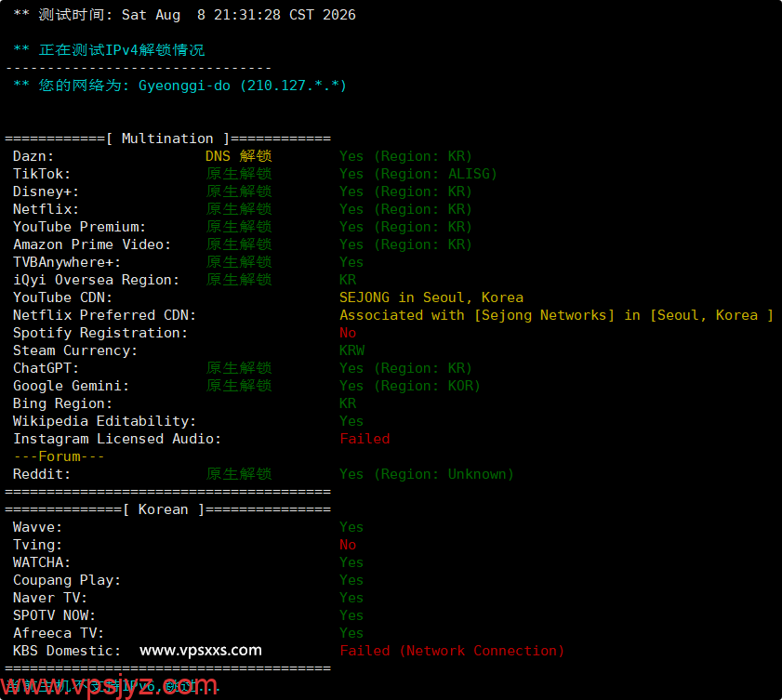782x700 pixels.
Task: Click the 'Multination' section header
Action: [167, 139]
